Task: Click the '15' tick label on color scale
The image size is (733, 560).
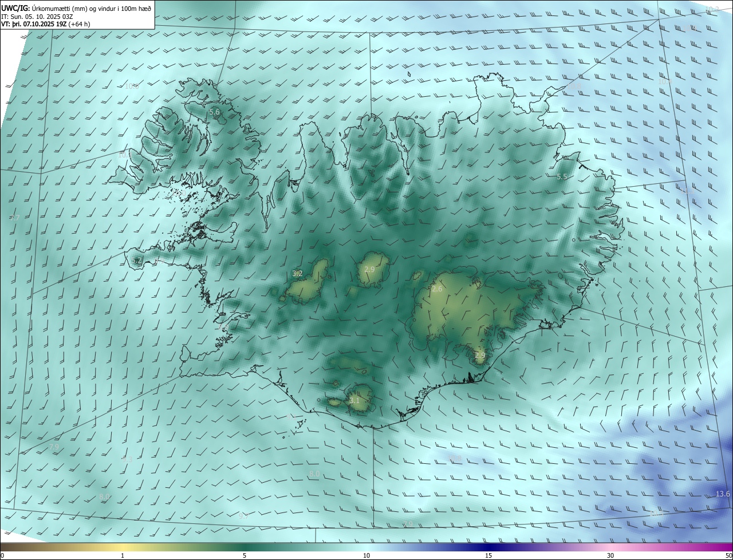Action: 488,555
